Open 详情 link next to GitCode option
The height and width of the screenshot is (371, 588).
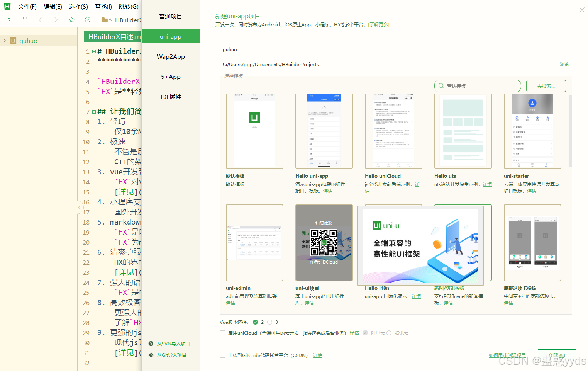[318, 356]
